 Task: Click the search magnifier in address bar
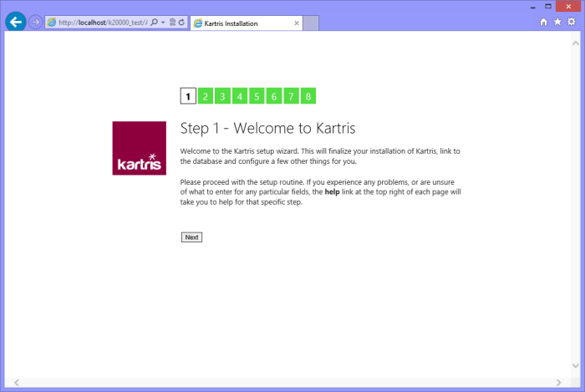(x=154, y=23)
